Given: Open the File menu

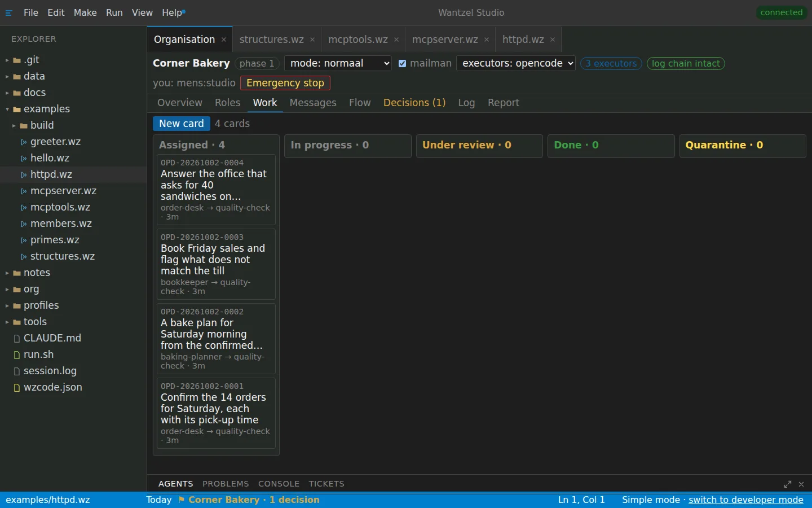Looking at the screenshot, I should (31, 12).
